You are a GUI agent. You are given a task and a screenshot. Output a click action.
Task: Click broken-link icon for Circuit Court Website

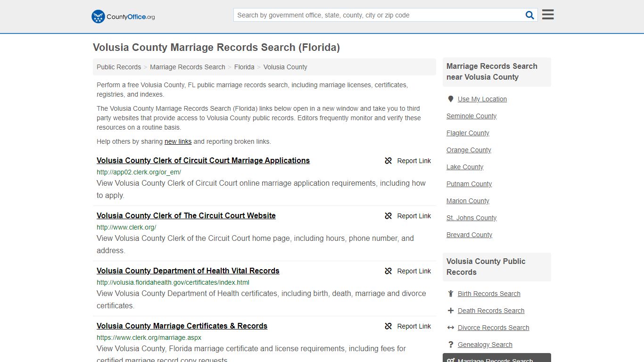pos(388,216)
